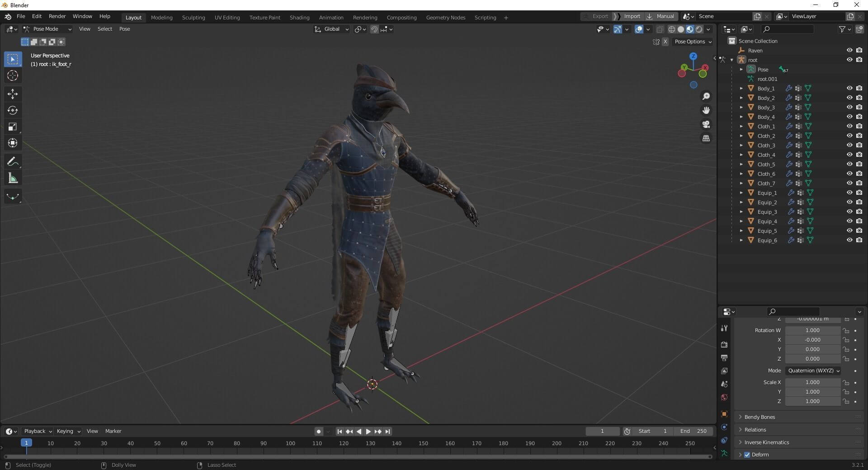Select the Rotate tool in the toolbar
Image resolution: width=868 pixels, height=470 pixels.
pyautogui.click(x=13, y=111)
